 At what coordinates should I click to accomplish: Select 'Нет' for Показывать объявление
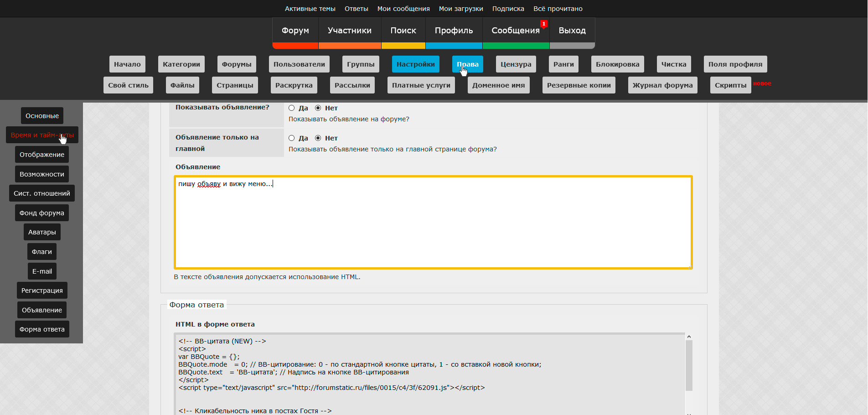[x=318, y=108]
